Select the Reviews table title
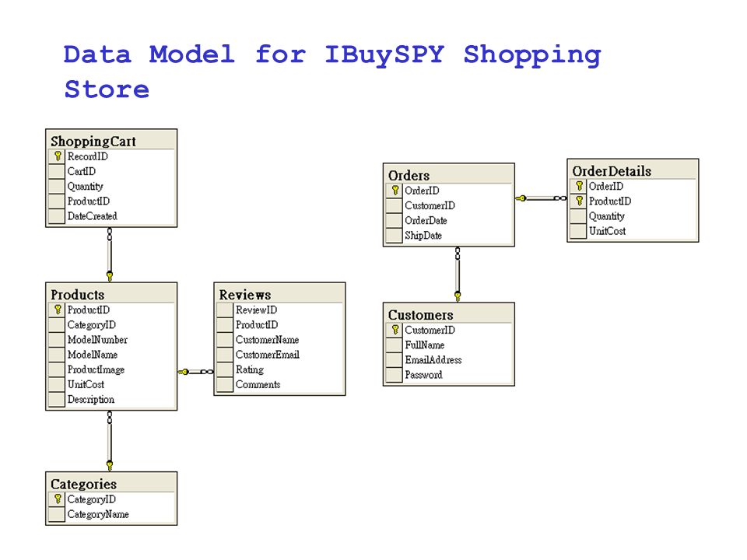 click(x=245, y=295)
